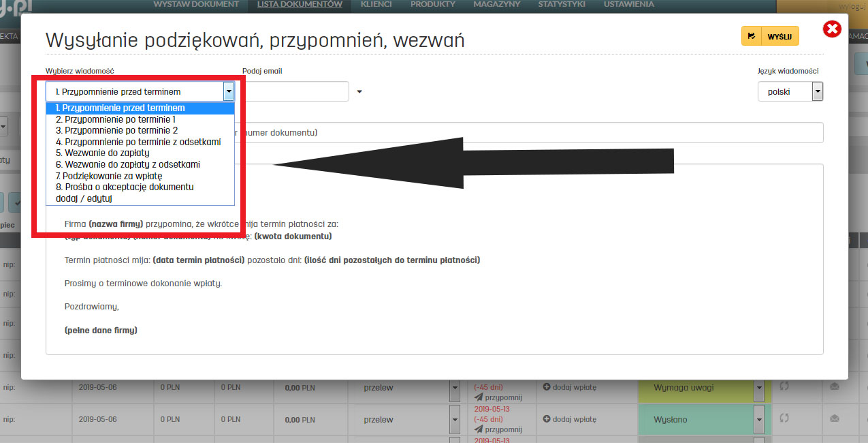Screen dimensions: 868x443
Task: Select "7. Podziękowanie za wpłatę" option
Action: pyautogui.click(x=109, y=176)
